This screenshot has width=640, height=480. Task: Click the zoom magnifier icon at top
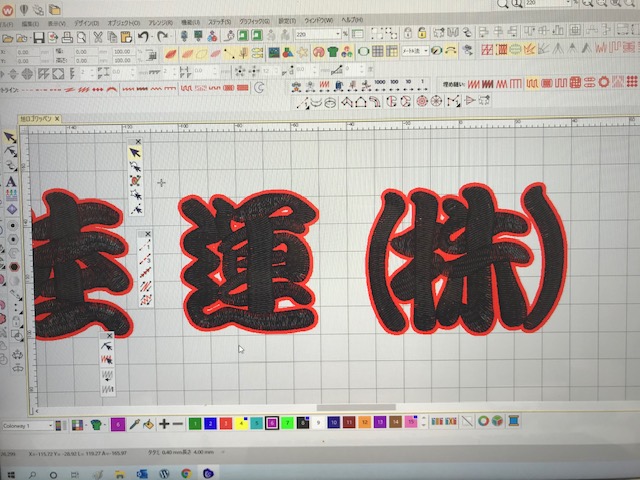pos(502,4)
